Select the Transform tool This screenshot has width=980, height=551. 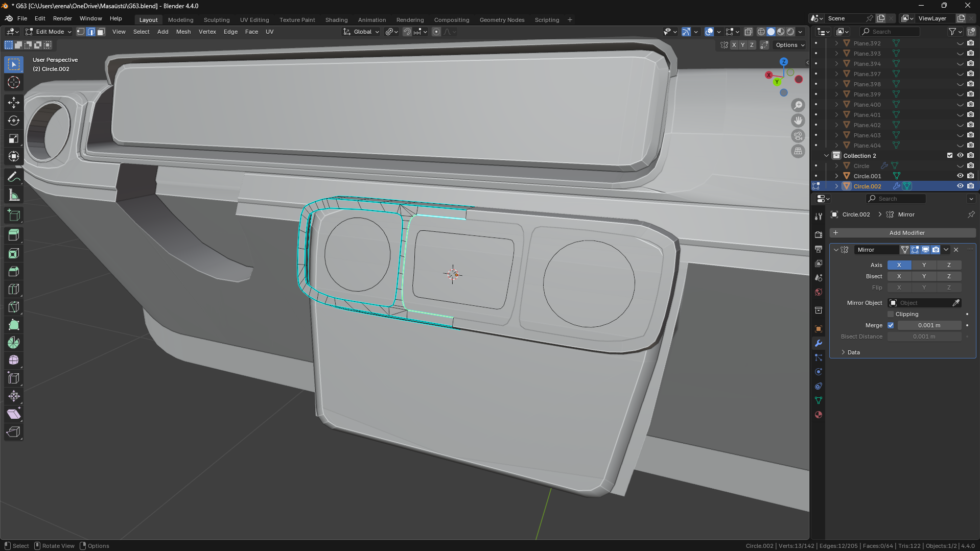[14, 156]
